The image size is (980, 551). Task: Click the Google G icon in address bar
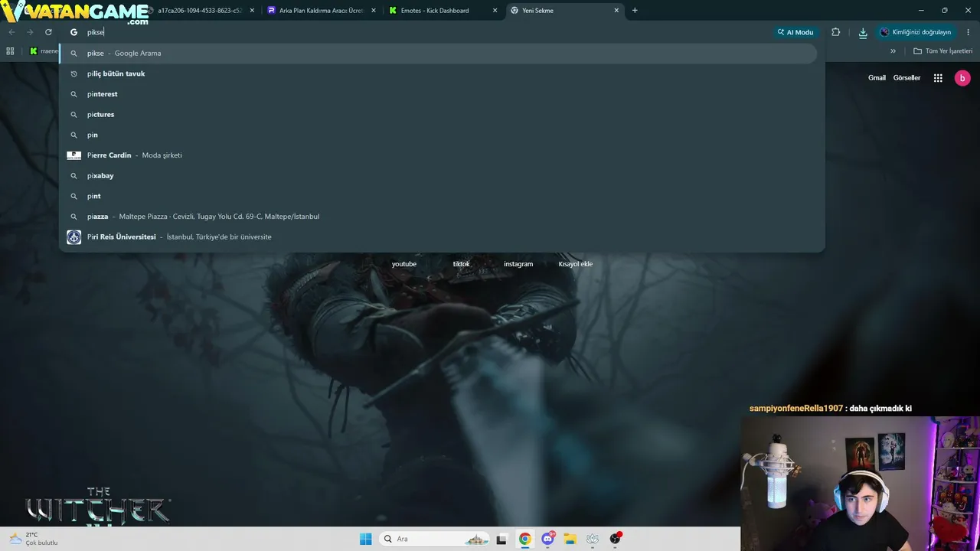pyautogui.click(x=74, y=32)
